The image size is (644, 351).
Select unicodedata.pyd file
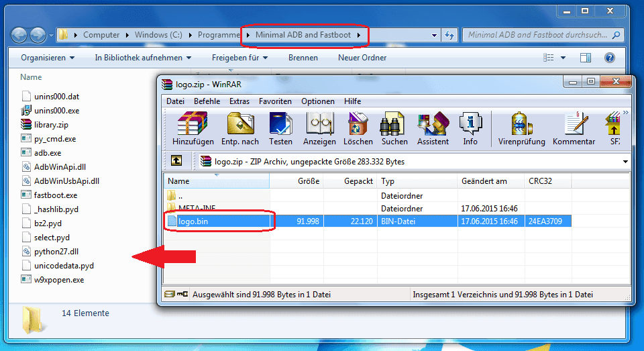[58, 266]
